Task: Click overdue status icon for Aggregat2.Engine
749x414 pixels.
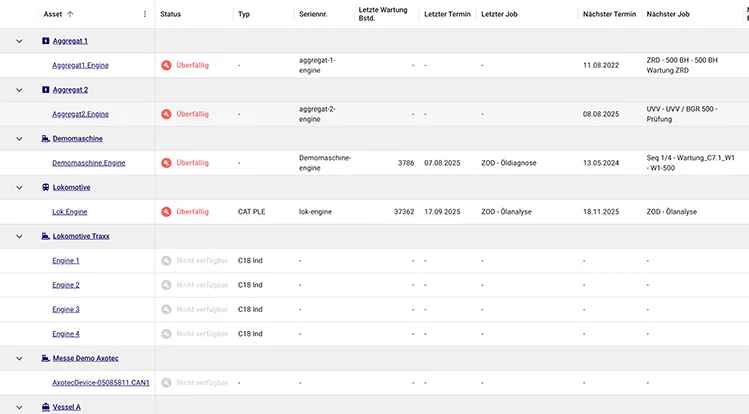Action: click(166, 114)
